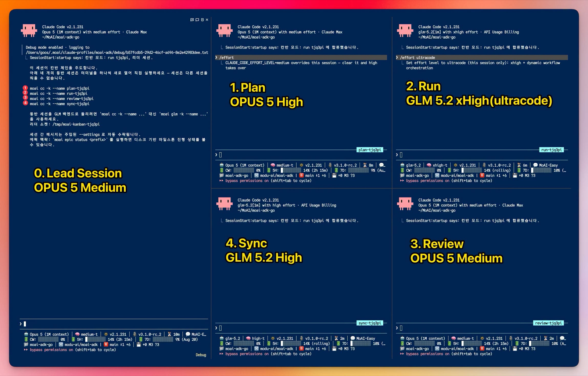Screen dimensions: 588x376
Task: Click bypass permissions on in sync pane
Action: pyautogui.click(x=247, y=354)
